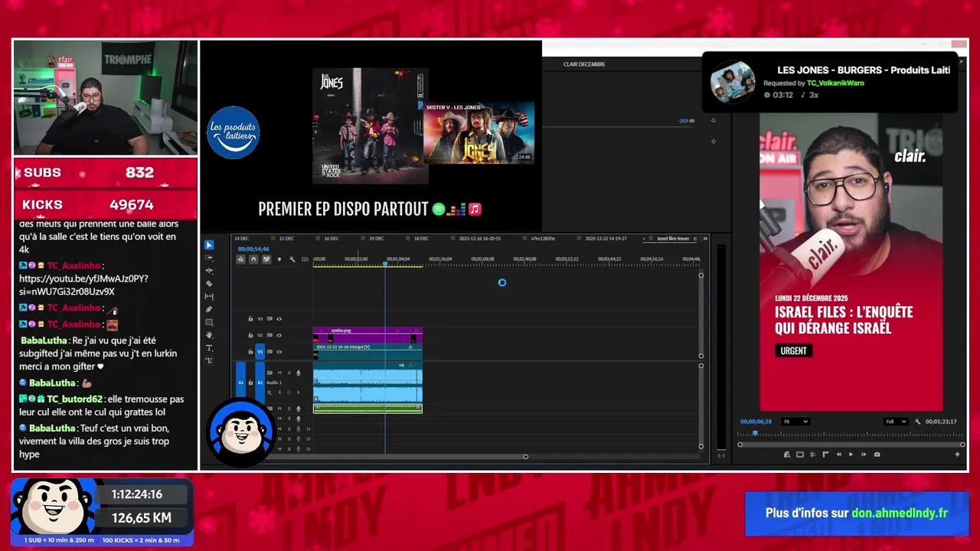Click the voice-over record mic on Audio 1

[298, 373]
